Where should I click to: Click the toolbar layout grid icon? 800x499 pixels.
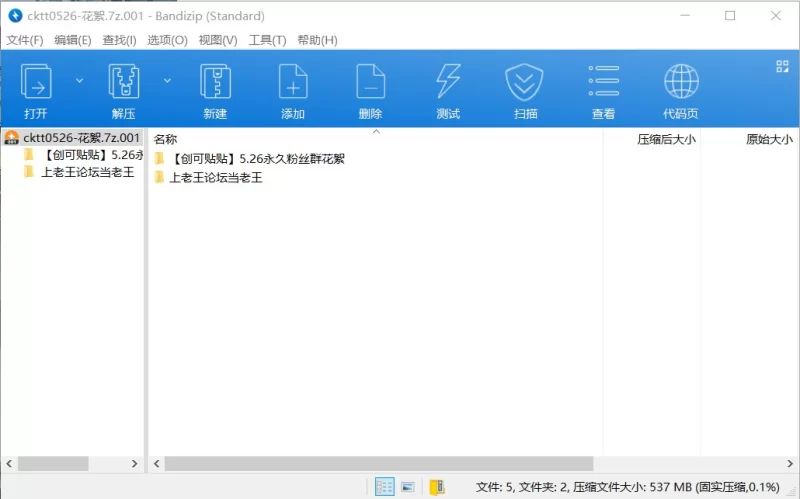pyautogui.click(x=782, y=66)
